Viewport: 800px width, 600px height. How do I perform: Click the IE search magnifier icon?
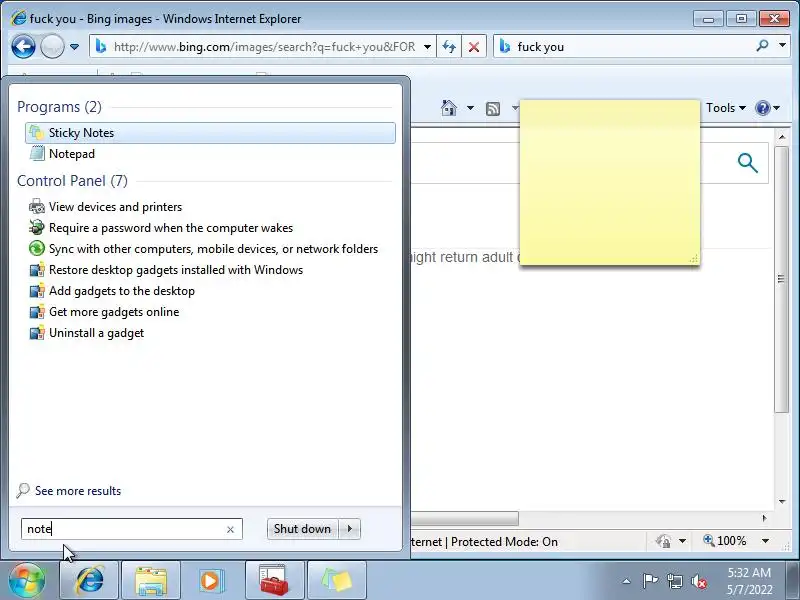pyautogui.click(x=762, y=46)
